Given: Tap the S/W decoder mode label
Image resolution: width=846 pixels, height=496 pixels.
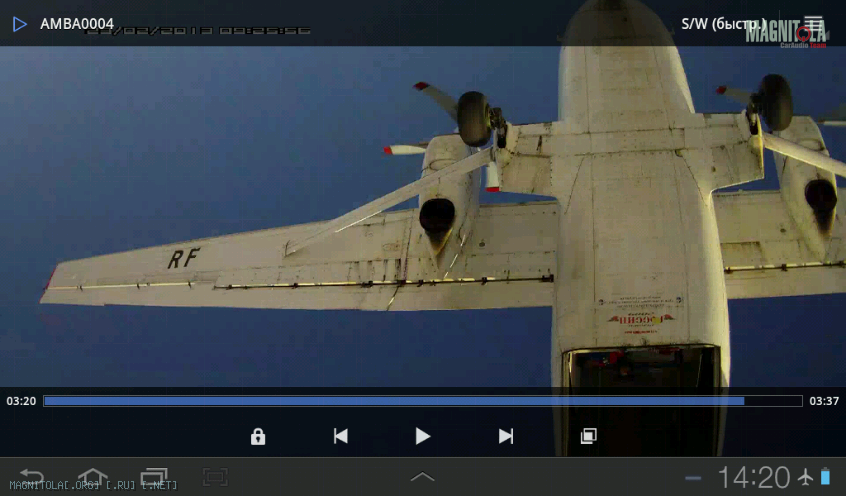Looking at the screenshot, I should pyautogui.click(x=724, y=24).
